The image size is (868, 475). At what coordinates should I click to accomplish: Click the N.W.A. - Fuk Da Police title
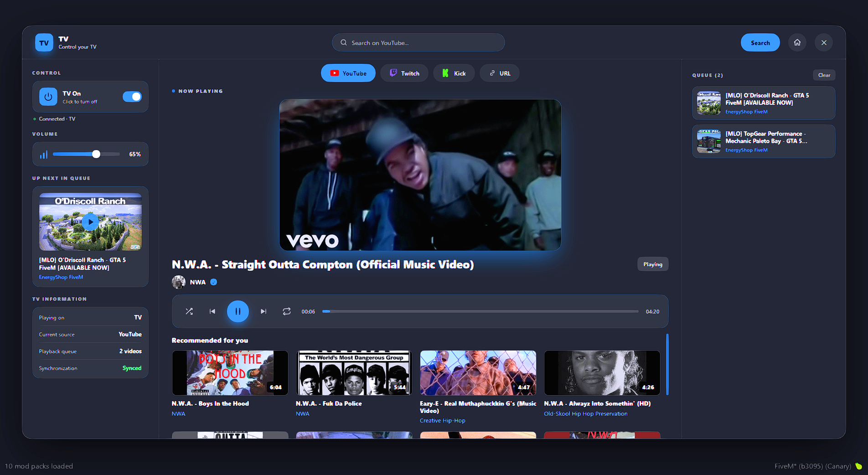coord(329,403)
